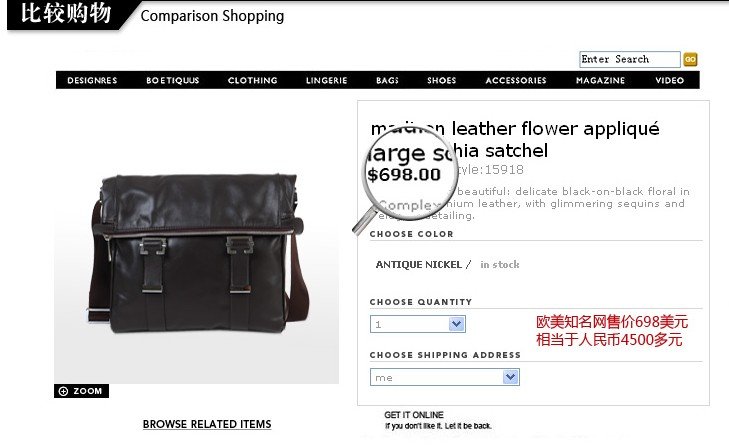
Task: Open the MAGAZINE menu item
Action: (x=600, y=80)
